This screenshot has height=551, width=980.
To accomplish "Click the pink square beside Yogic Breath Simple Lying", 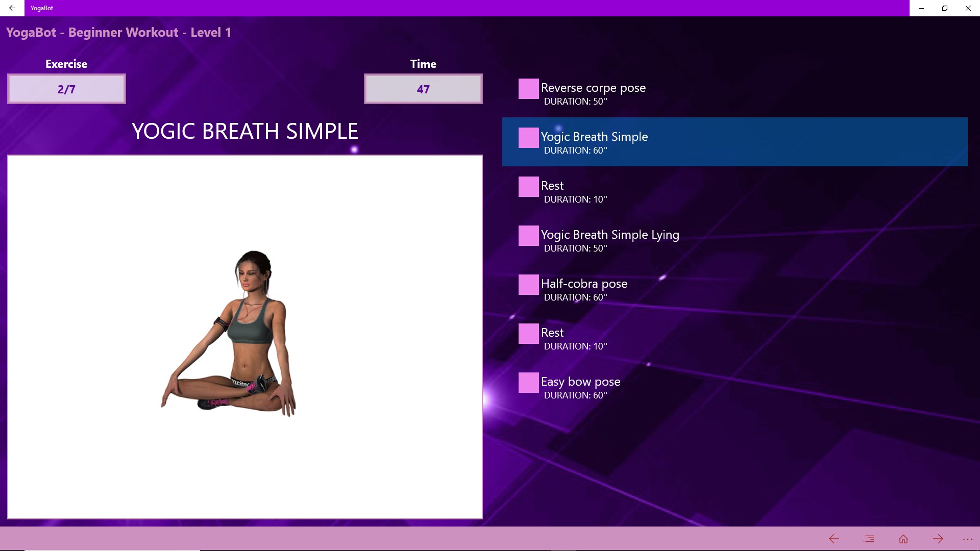I will click(528, 236).
